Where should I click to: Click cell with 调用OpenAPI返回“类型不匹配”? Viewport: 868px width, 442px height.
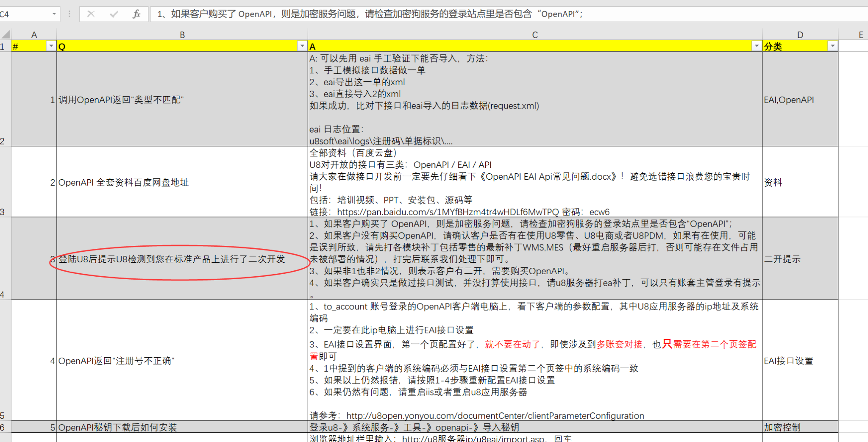pyautogui.click(x=182, y=99)
